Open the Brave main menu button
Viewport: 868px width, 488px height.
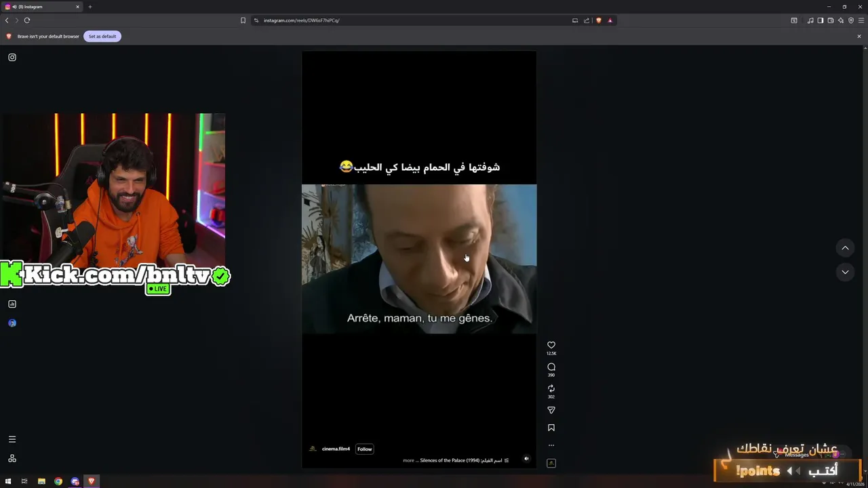[x=861, y=20]
